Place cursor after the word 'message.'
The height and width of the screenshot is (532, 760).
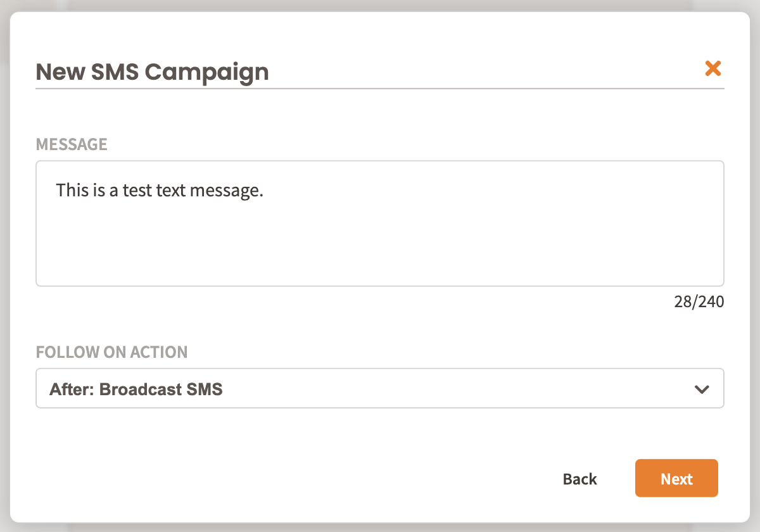(x=263, y=190)
